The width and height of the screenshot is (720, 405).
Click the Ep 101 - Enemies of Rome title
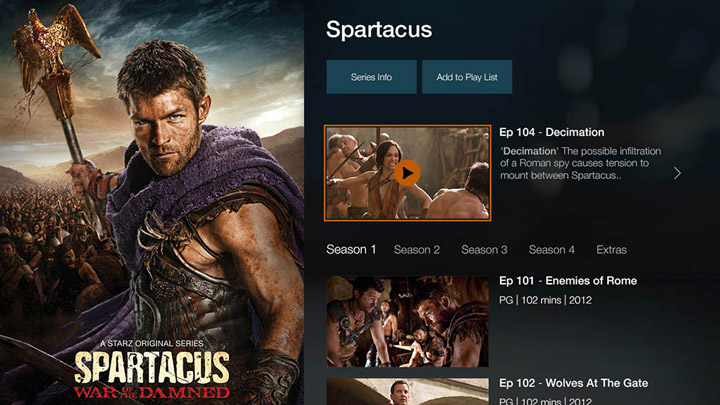[568, 281]
